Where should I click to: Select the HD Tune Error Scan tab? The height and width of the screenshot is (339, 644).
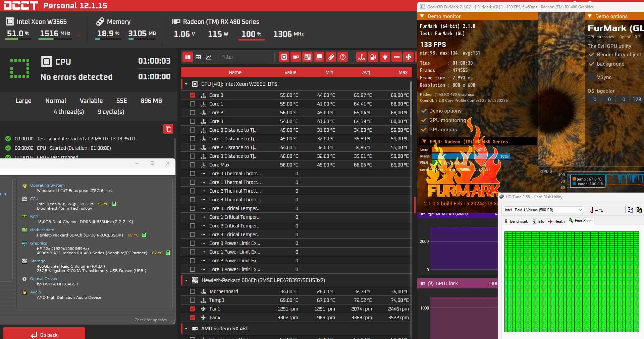pos(580,221)
